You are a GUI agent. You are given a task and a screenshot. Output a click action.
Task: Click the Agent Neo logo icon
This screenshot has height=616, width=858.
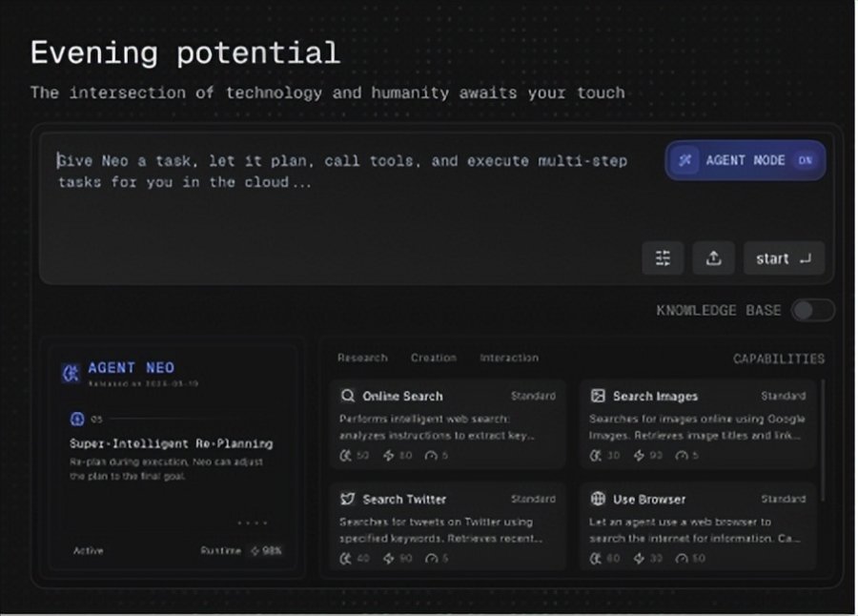(70, 373)
